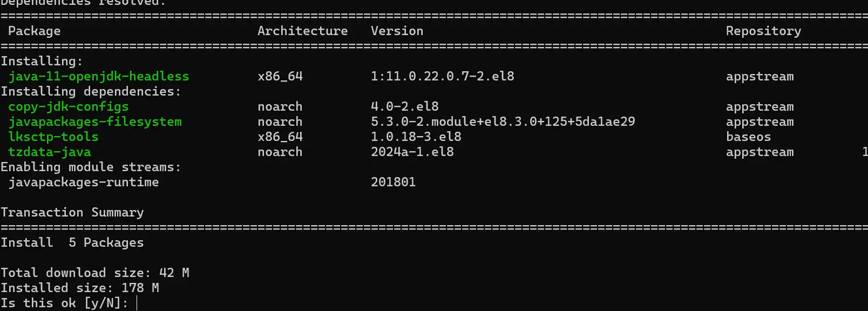Click the java-11-openjdk-headless package name
Image resolution: width=868 pixels, height=311 pixels.
[99, 77]
